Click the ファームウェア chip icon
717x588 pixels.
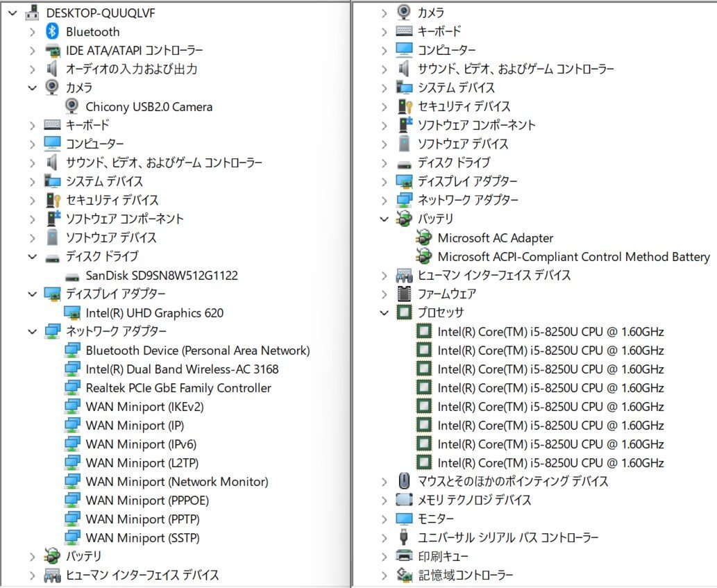[404, 294]
